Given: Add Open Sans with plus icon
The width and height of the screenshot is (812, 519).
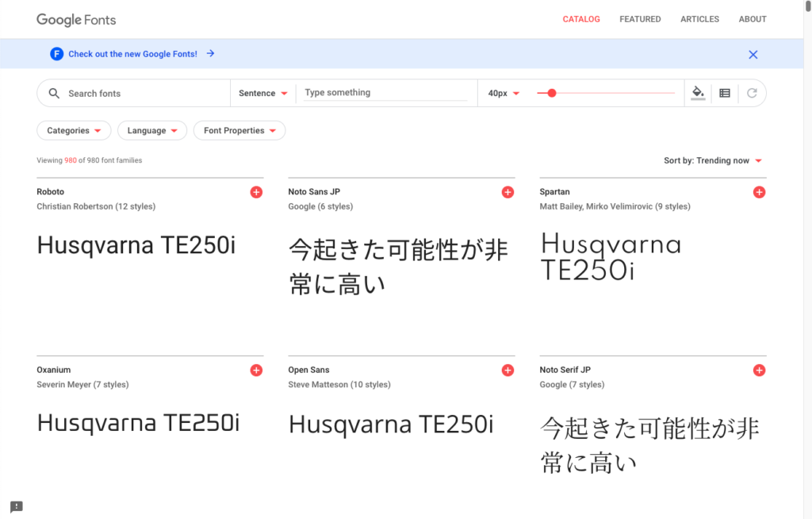Looking at the screenshot, I should [x=508, y=370].
